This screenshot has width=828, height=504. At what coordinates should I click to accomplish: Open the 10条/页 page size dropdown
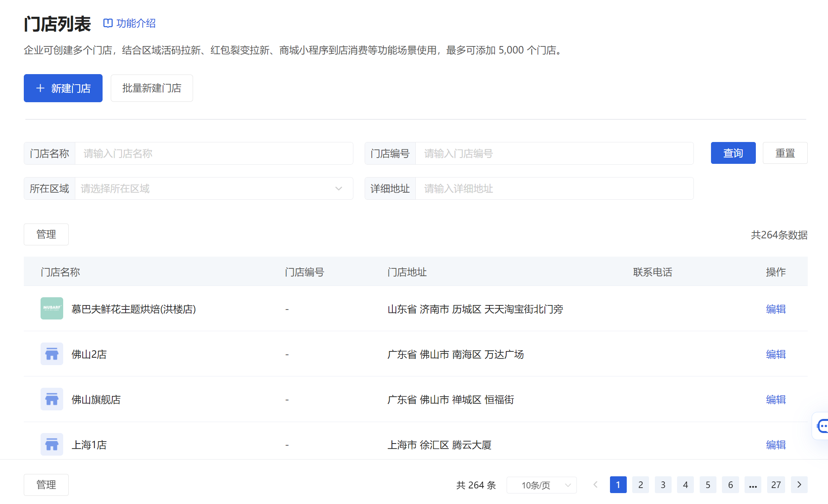[x=541, y=485]
